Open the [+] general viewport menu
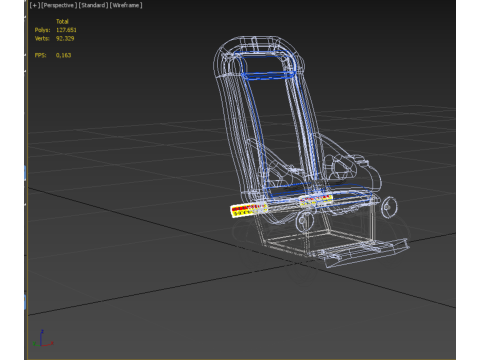480x360 pixels. 35,5
